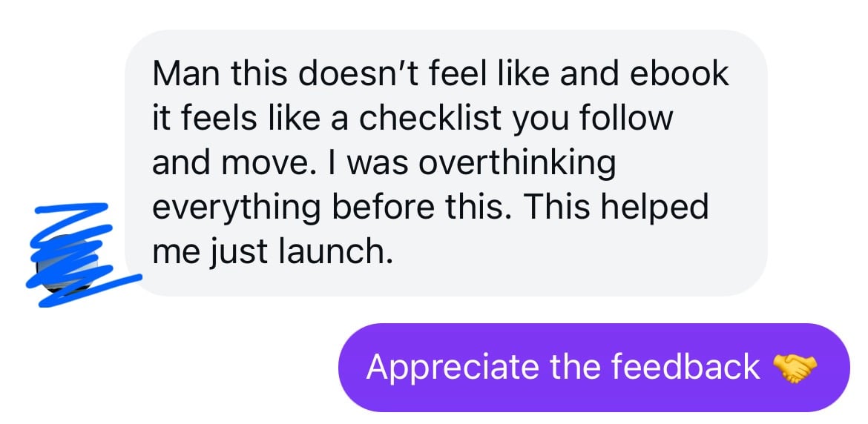Click the word 'Appreciate' in purple reply
This screenshot has height=424, width=868.
[453, 367]
